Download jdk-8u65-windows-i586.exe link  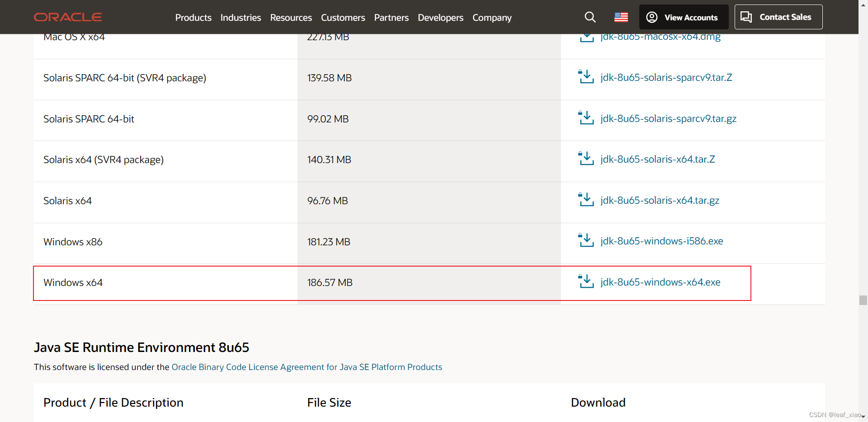(661, 241)
